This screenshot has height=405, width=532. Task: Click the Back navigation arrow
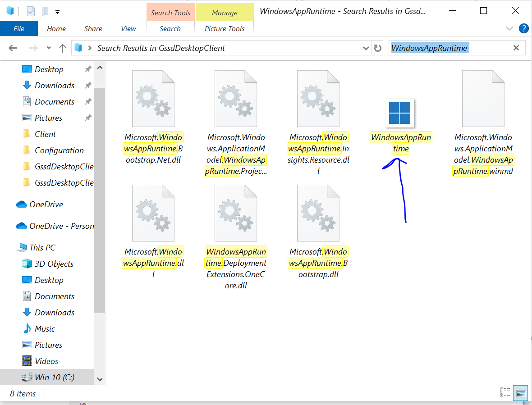(13, 48)
